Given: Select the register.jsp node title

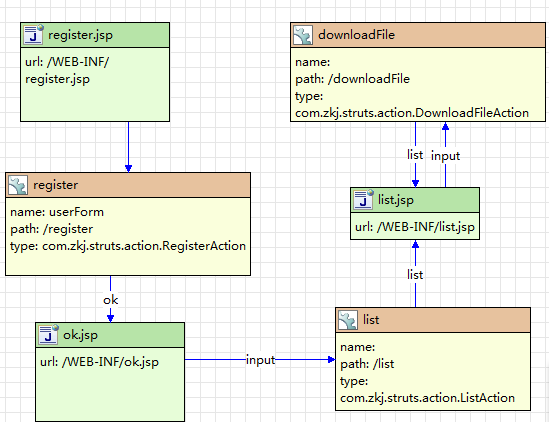Looking at the screenshot, I should click(81, 35).
